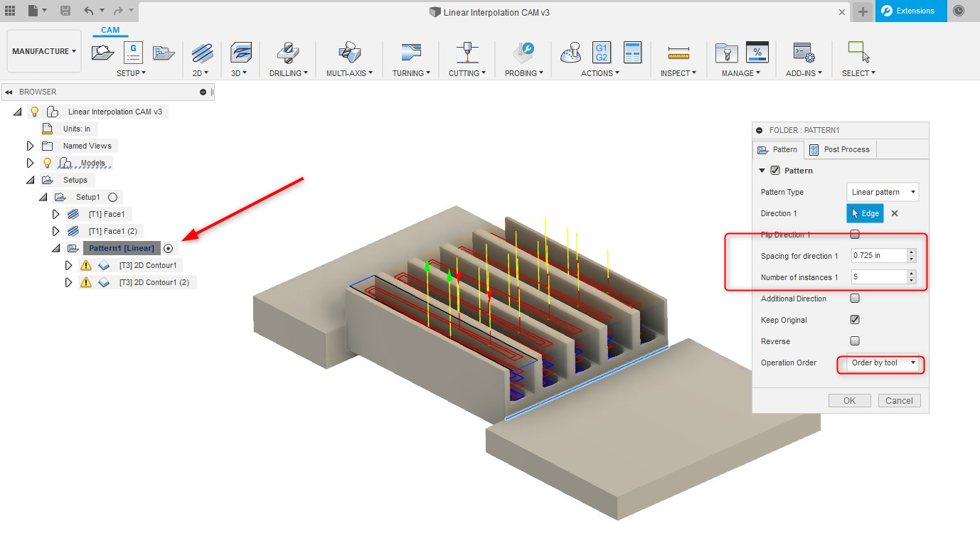Click the Probing tool icon
This screenshot has height=536, width=980.
coord(523,53)
